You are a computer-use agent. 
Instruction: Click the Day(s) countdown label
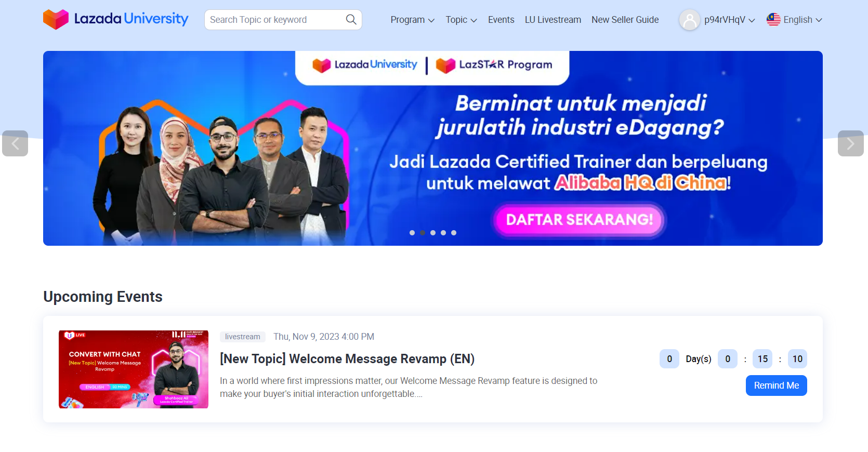point(699,359)
